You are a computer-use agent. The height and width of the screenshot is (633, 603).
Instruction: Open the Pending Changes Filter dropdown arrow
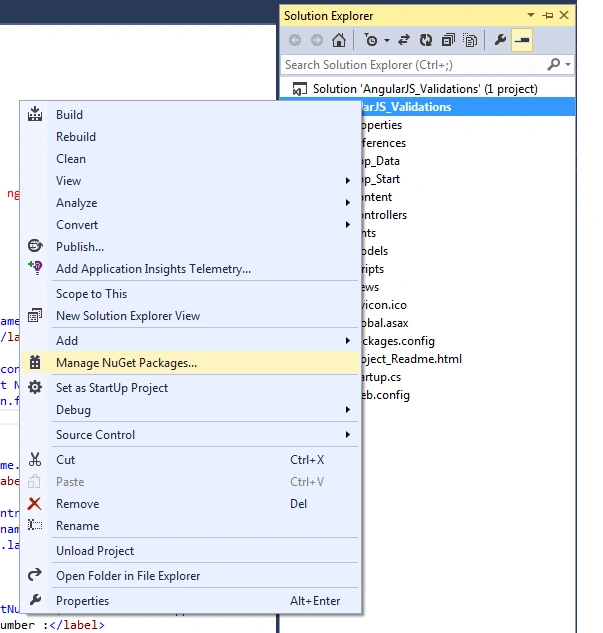coord(387,40)
